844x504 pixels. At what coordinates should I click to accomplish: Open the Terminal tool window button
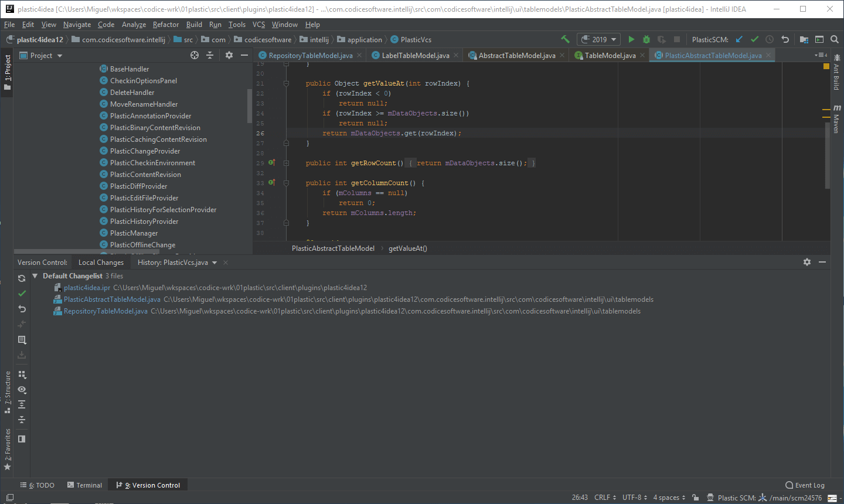(84, 485)
